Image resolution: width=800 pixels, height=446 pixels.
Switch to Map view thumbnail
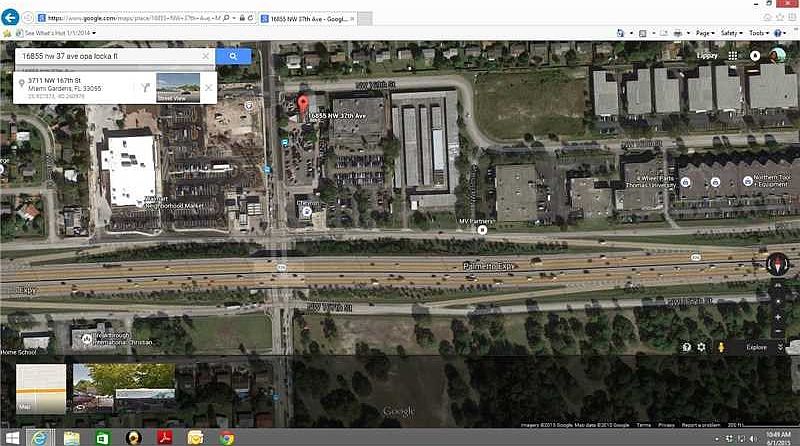pos(41,388)
